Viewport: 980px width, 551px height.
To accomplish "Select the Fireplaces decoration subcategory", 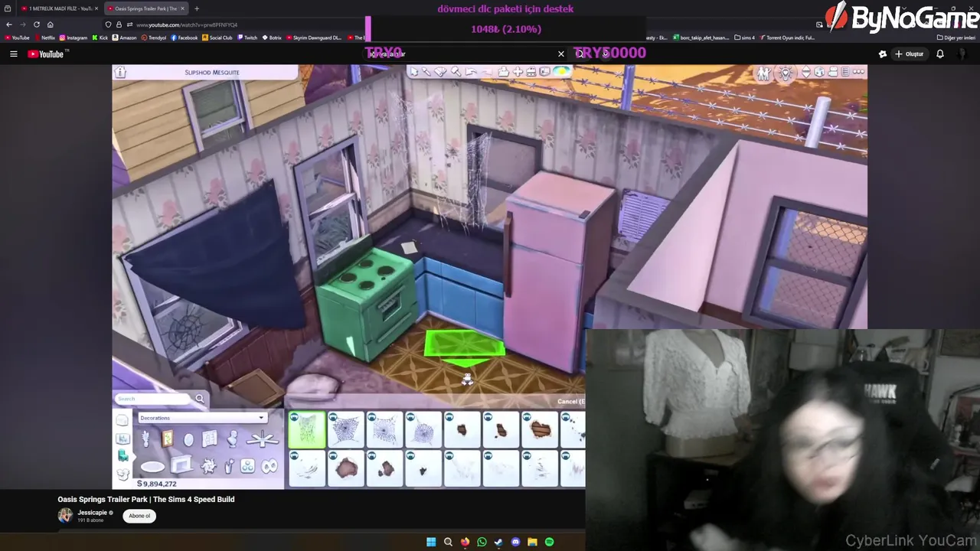I will [181, 465].
